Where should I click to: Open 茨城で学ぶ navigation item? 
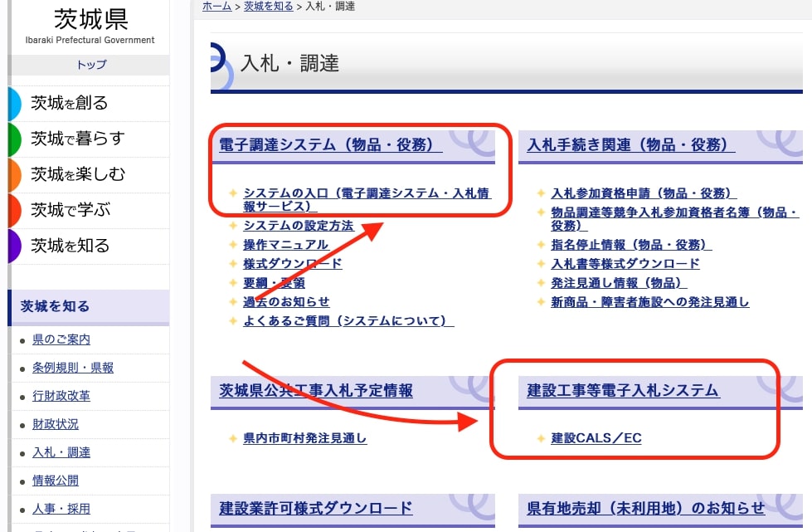70,210
